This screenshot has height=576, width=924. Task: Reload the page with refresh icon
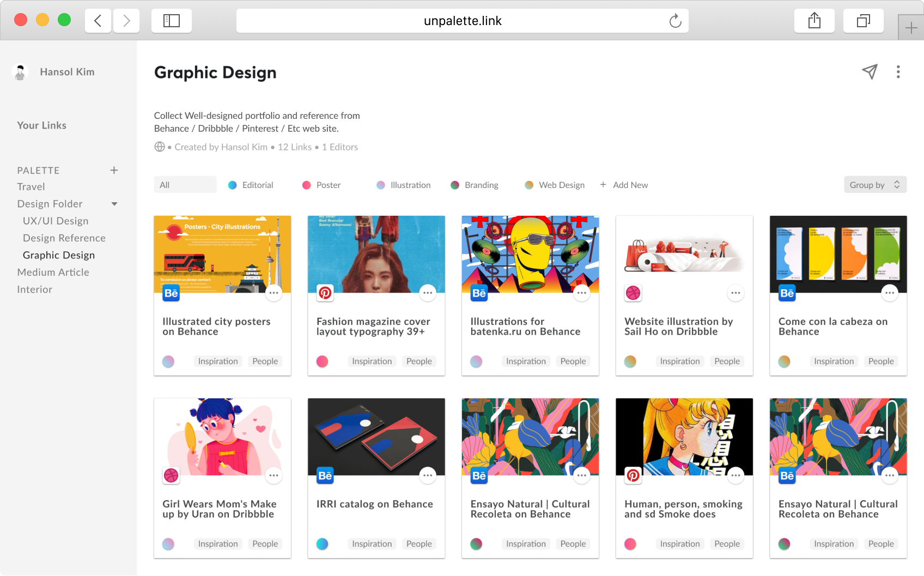[675, 21]
